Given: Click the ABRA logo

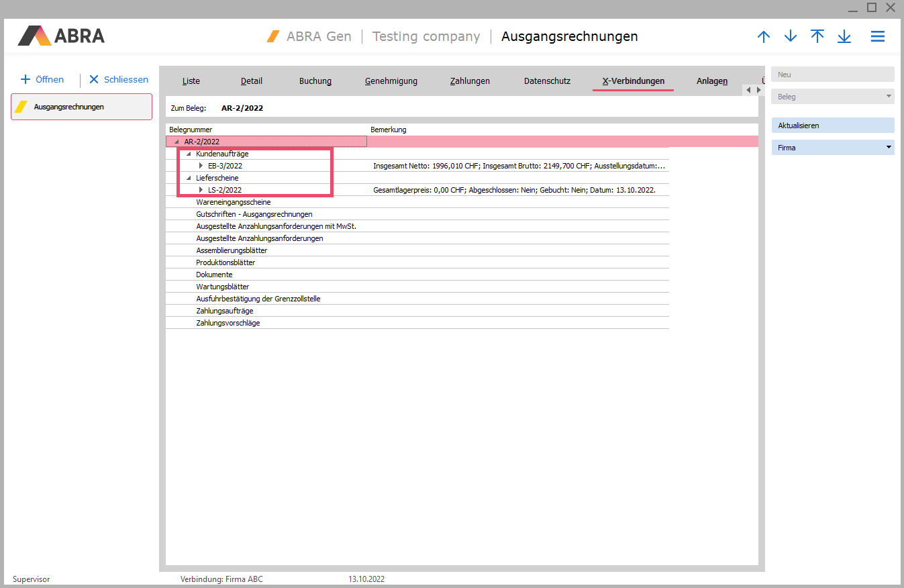Looking at the screenshot, I should (x=61, y=36).
